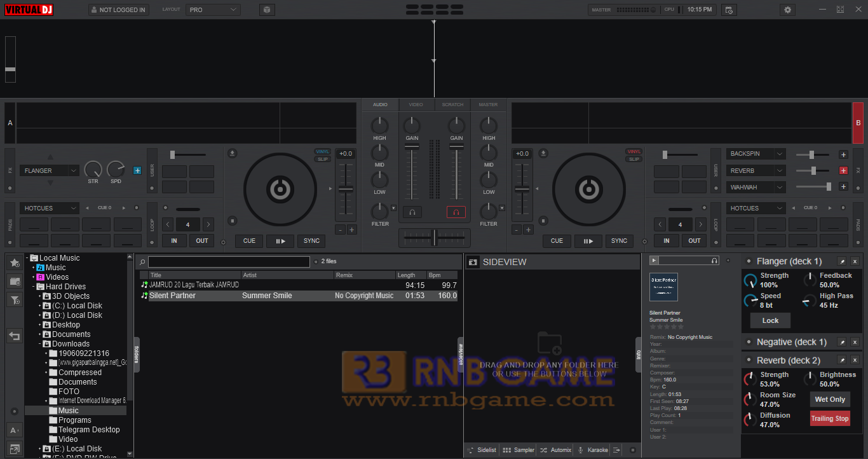Open the Sidelist tab in sideview
This screenshot has height=459, width=868.
pyautogui.click(x=482, y=450)
